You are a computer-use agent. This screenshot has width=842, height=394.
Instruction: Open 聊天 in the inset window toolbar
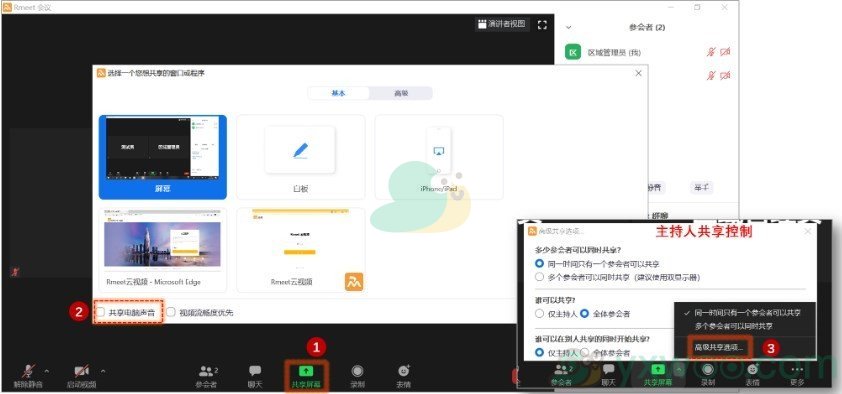(608, 374)
